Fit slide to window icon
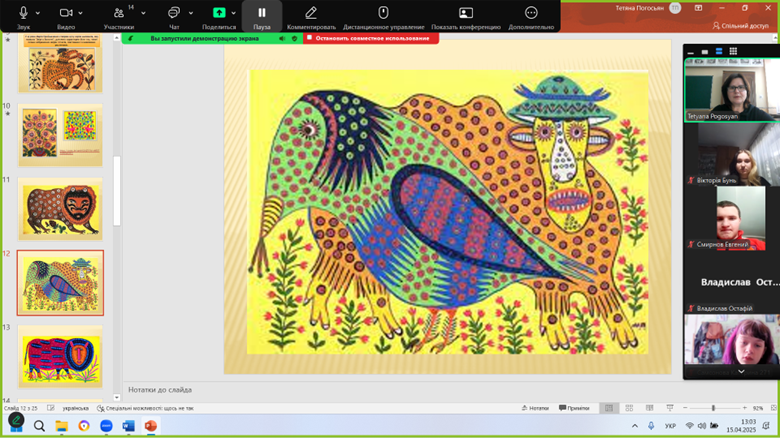The image size is (780, 438). pyautogui.click(x=774, y=408)
